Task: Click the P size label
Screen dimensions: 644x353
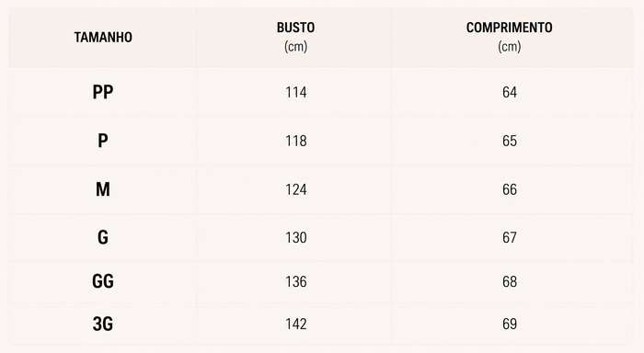Action: pos(103,141)
